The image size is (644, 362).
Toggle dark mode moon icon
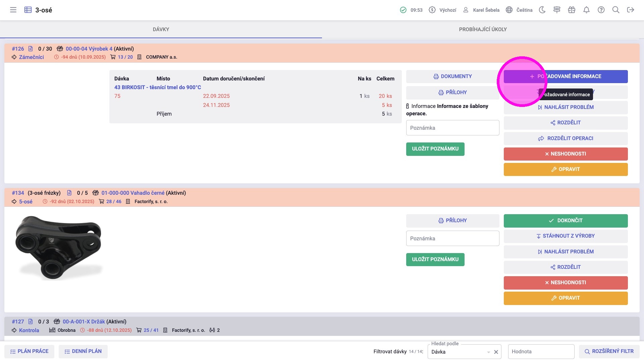542,10
